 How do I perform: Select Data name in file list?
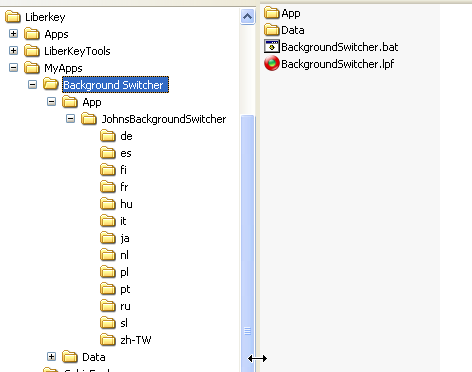(x=293, y=30)
